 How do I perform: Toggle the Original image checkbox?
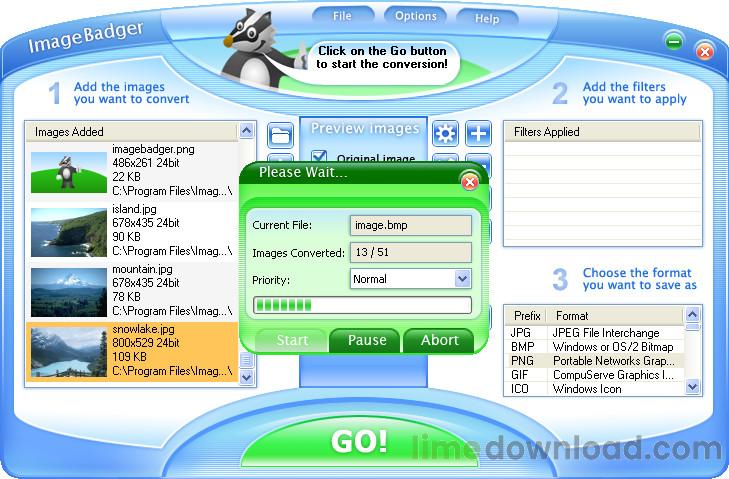[319, 155]
